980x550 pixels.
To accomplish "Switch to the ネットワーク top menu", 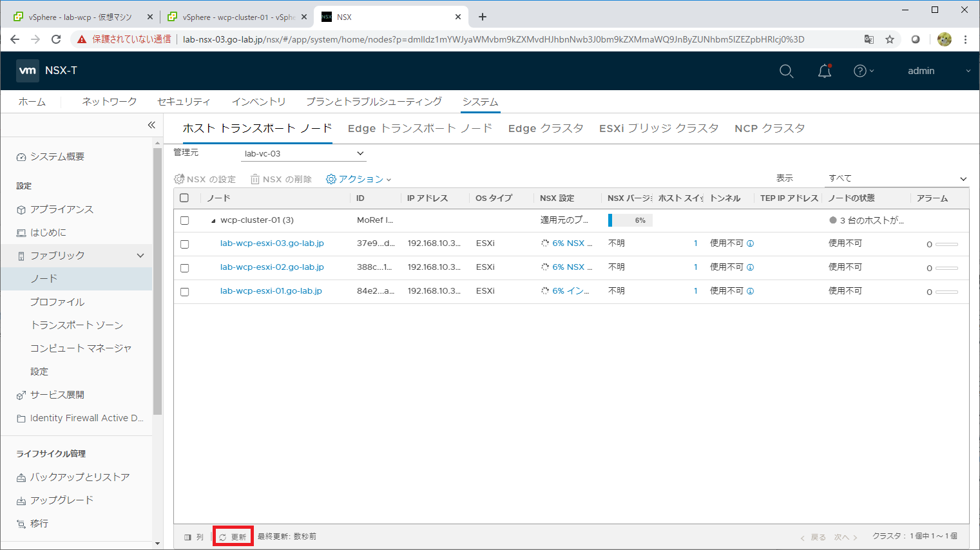I will tap(110, 102).
